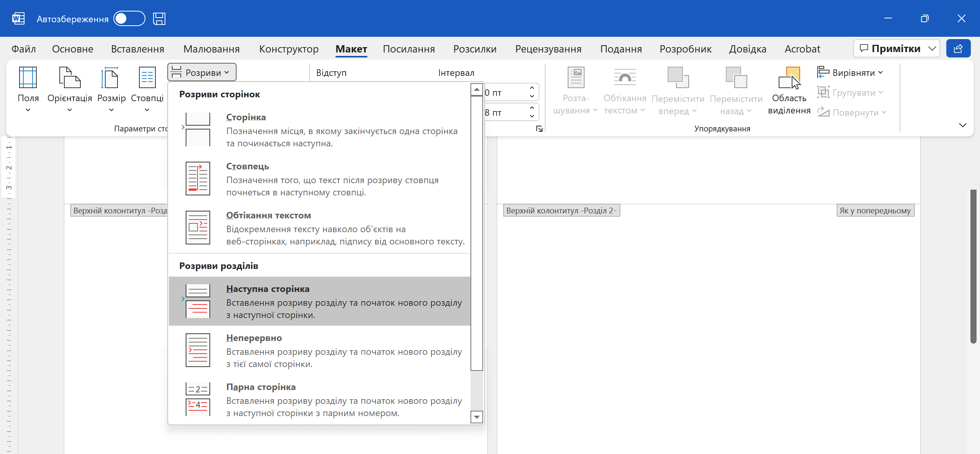Collapse the Розриви dropdown button

tap(202, 72)
